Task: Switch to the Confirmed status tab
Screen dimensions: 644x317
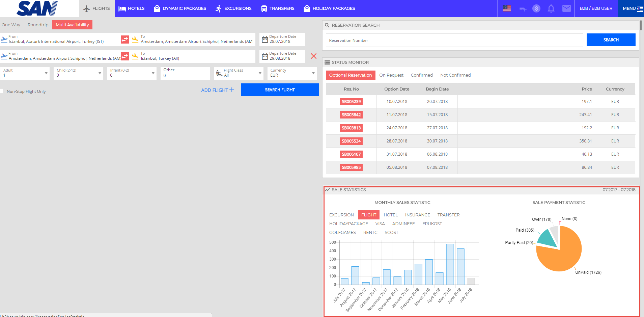Action: 421,75
